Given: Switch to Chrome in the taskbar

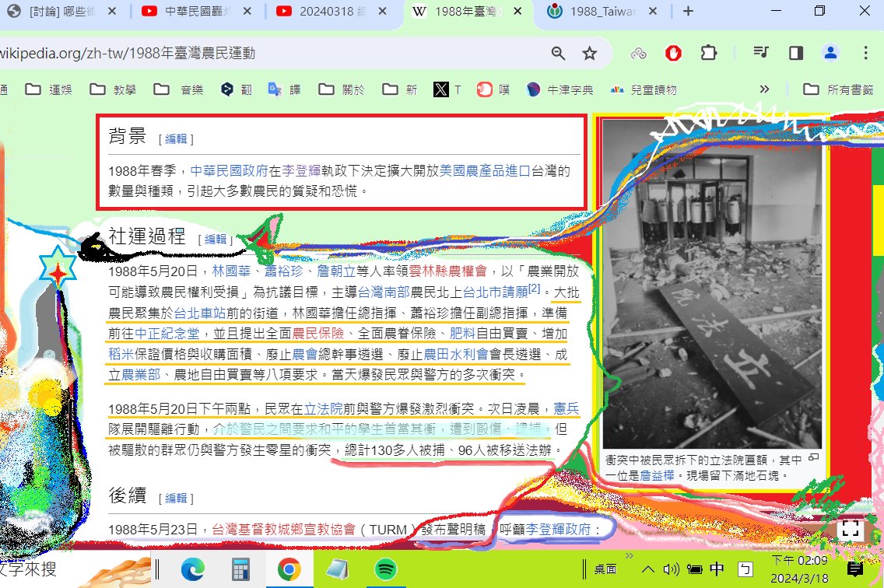Looking at the screenshot, I should (289, 569).
